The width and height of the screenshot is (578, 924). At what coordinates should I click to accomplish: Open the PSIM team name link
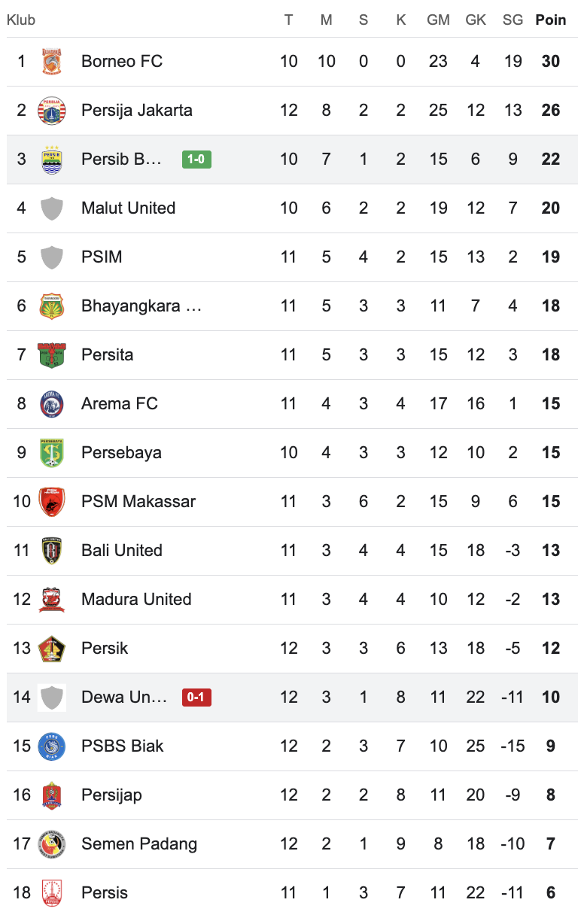pos(102,257)
